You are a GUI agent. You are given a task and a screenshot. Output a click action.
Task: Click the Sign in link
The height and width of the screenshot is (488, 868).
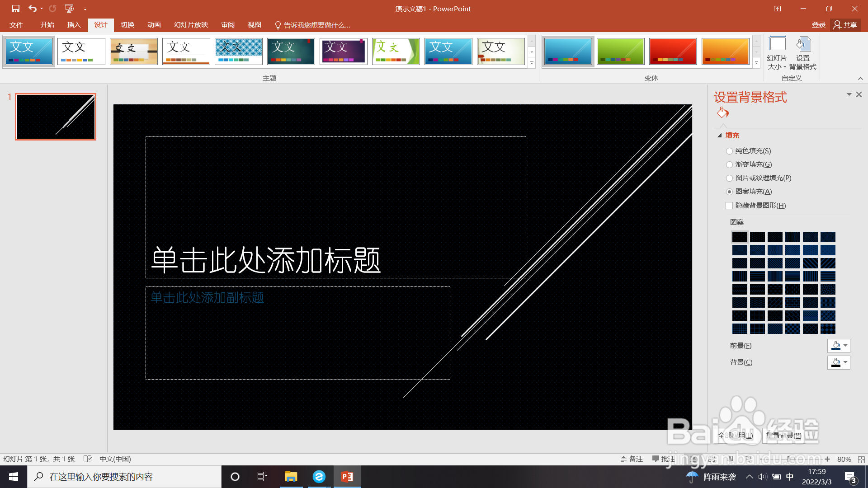tap(818, 25)
